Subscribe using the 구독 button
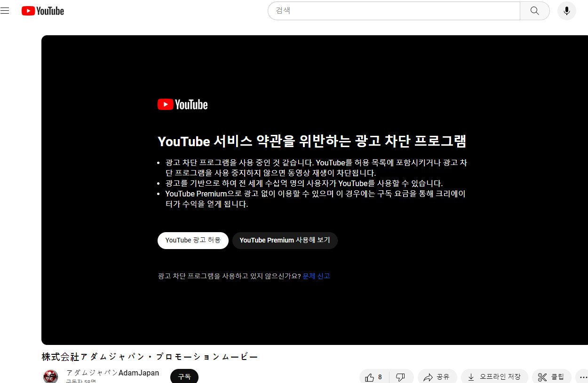The width and height of the screenshot is (588, 383). tap(184, 376)
